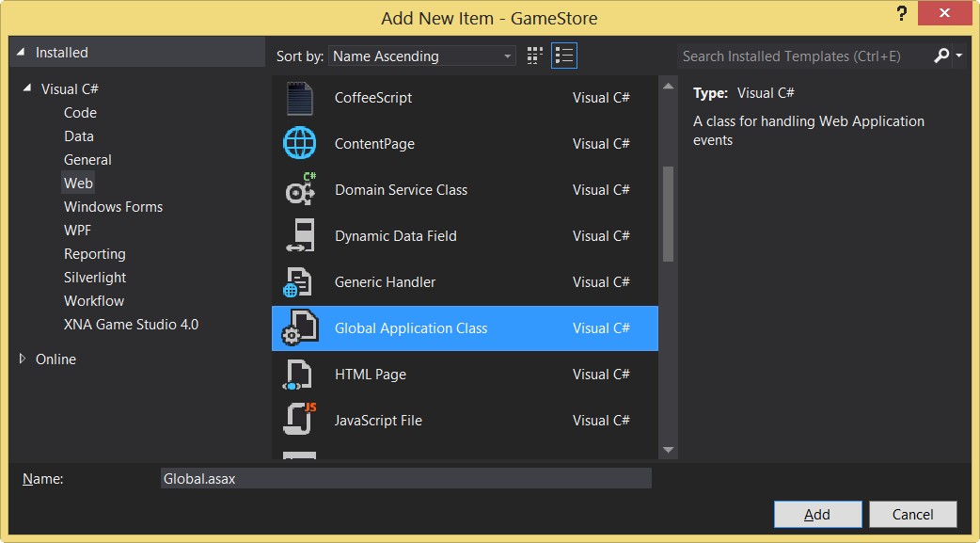Select the "JavaScript File" template name
980x543 pixels.
click(378, 421)
